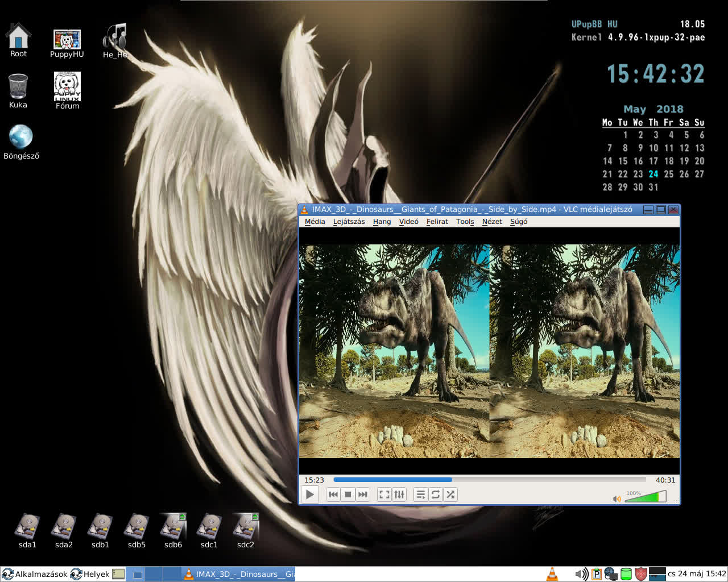The height and width of the screenshot is (582, 728).
Task: Open the Nézet menu
Action: coord(492,222)
